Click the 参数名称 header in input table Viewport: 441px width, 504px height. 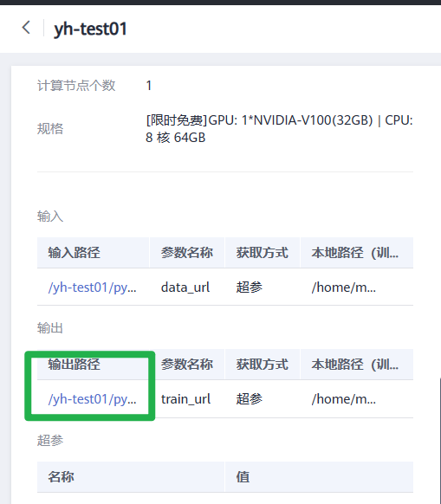187,253
